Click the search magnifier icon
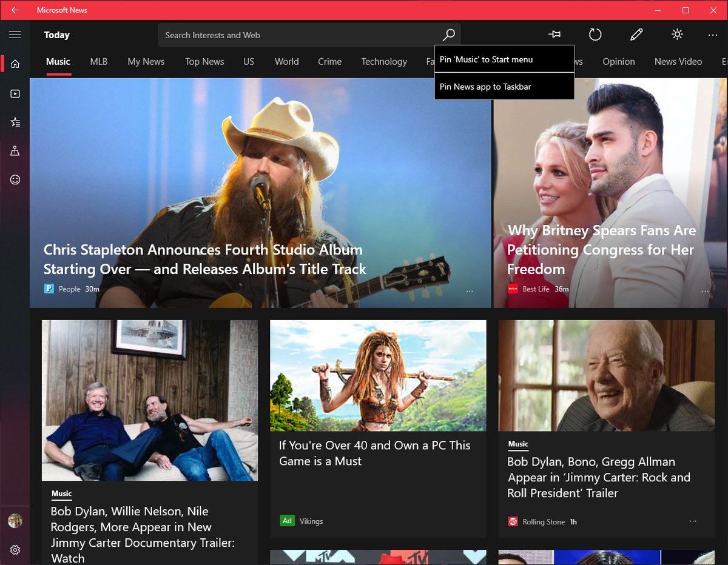This screenshot has height=565, width=728. click(448, 35)
